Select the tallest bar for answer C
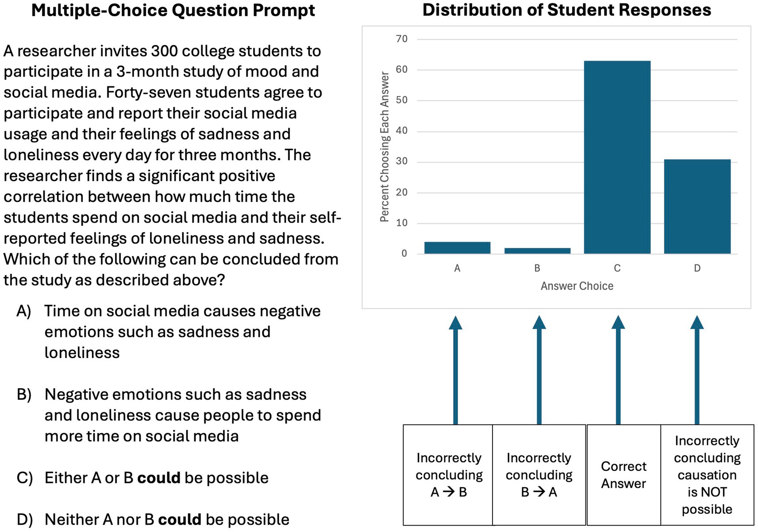 point(617,157)
